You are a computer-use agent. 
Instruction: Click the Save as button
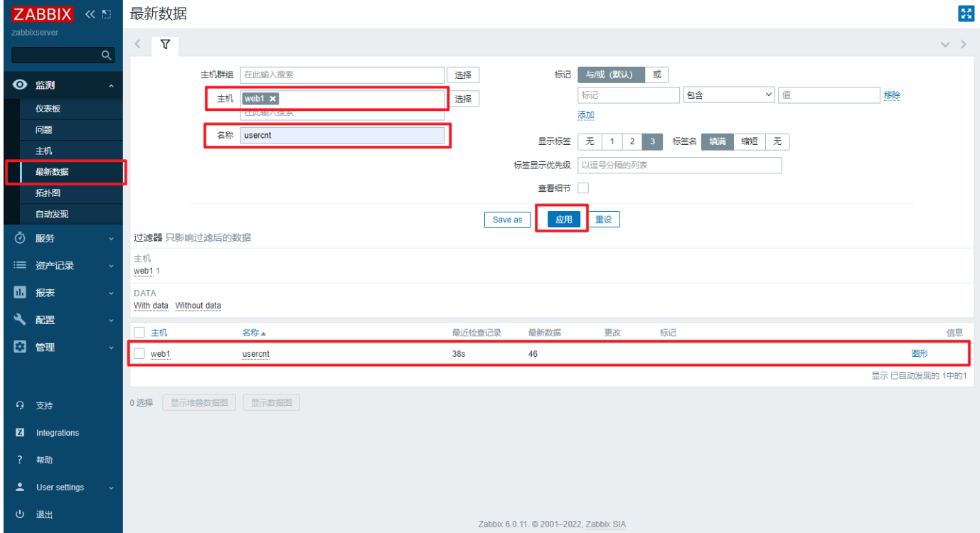(x=507, y=220)
